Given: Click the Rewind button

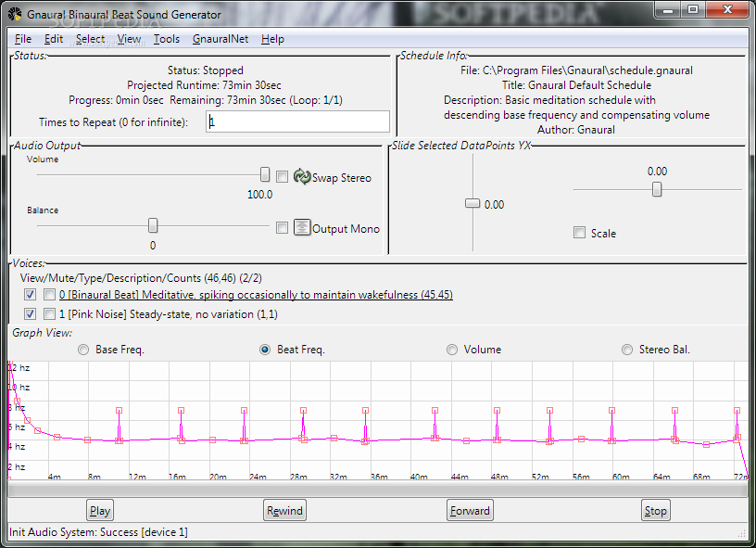Looking at the screenshot, I should tap(284, 510).
